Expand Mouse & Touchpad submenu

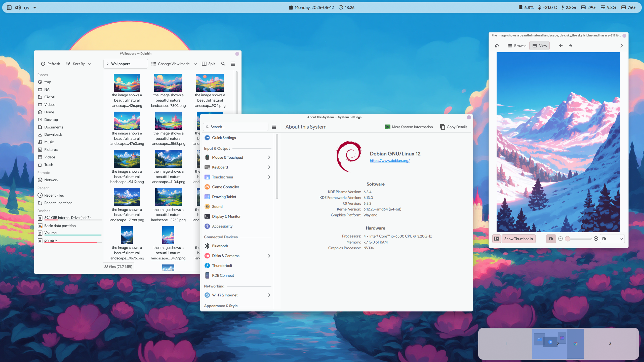tap(269, 157)
